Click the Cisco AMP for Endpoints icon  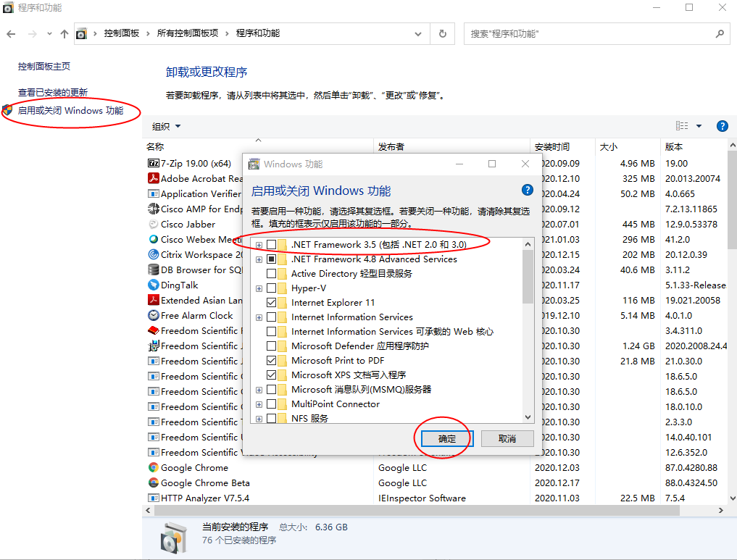(153, 209)
